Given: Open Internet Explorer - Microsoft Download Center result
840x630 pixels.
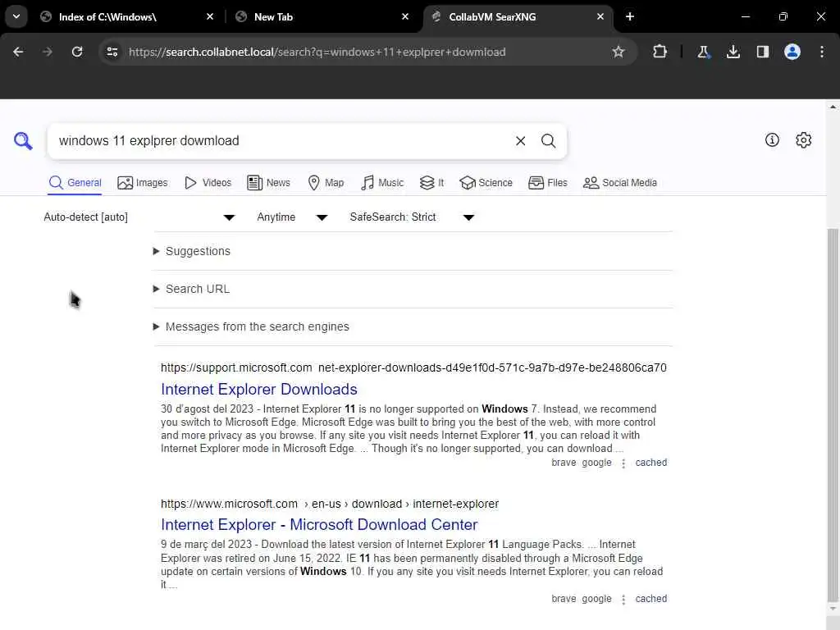Looking at the screenshot, I should pyautogui.click(x=319, y=524).
